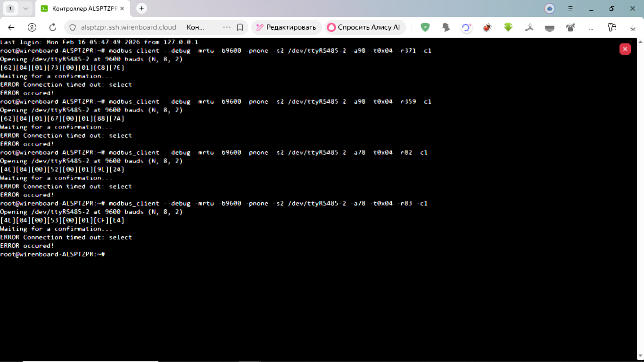
Task: Open the green download-arrow extension
Action: (x=508, y=27)
